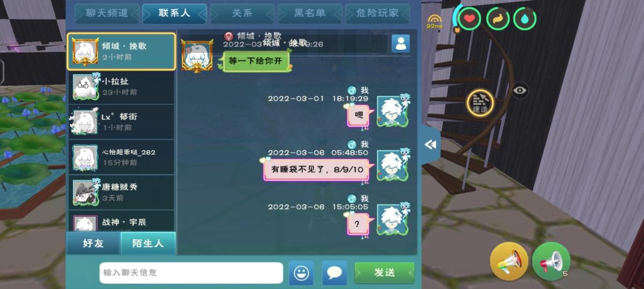The image size is (644, 289).
Task: Switch to the 危险玩家 tab
Action: [377, 13]
